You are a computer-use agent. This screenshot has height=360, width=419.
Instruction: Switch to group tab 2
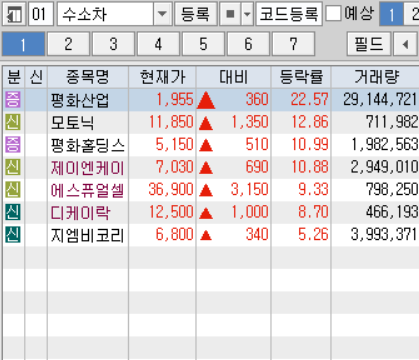pos(68,44)
